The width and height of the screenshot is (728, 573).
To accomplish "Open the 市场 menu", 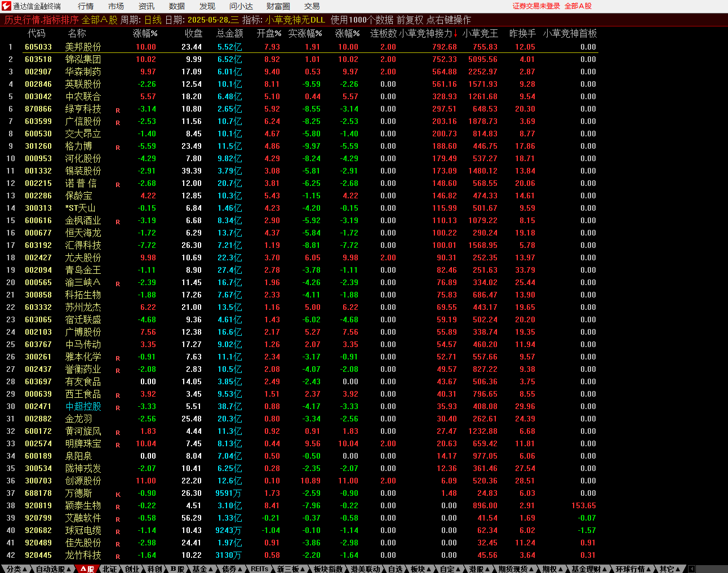I will coord(116,6).
